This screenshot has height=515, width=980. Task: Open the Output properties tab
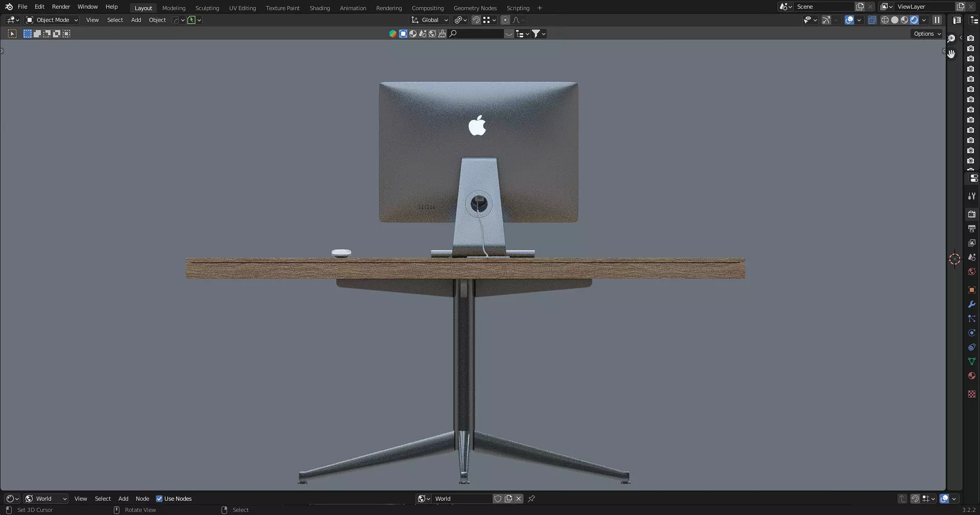pyautogui.click(x=972, y=229)
